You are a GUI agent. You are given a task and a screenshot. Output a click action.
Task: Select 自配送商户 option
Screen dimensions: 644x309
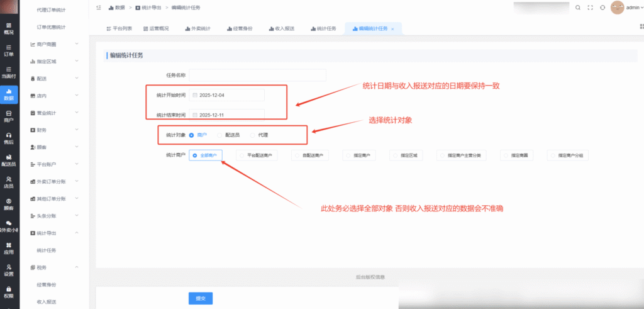[309, 155]
